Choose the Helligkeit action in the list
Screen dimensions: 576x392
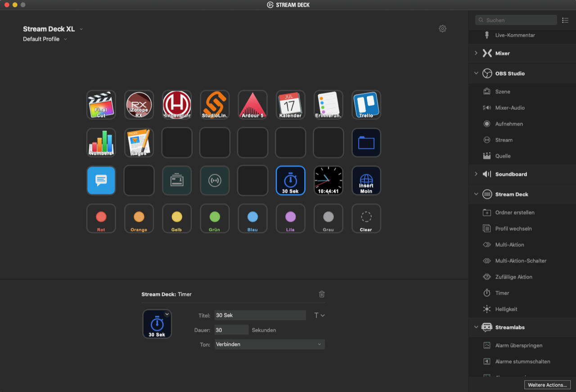(x=506, y=309)
